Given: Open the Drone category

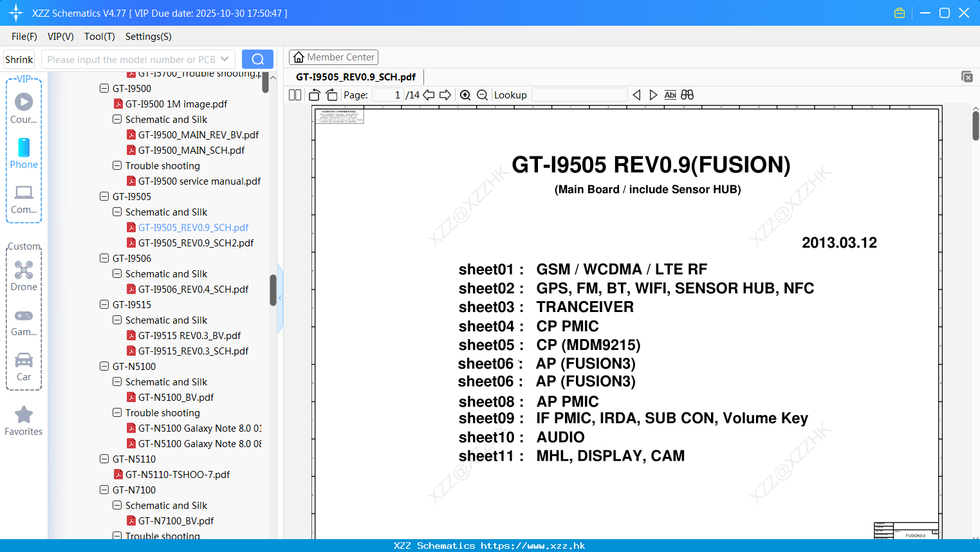Looking at the screenshot, I should (x=24, y=276).
